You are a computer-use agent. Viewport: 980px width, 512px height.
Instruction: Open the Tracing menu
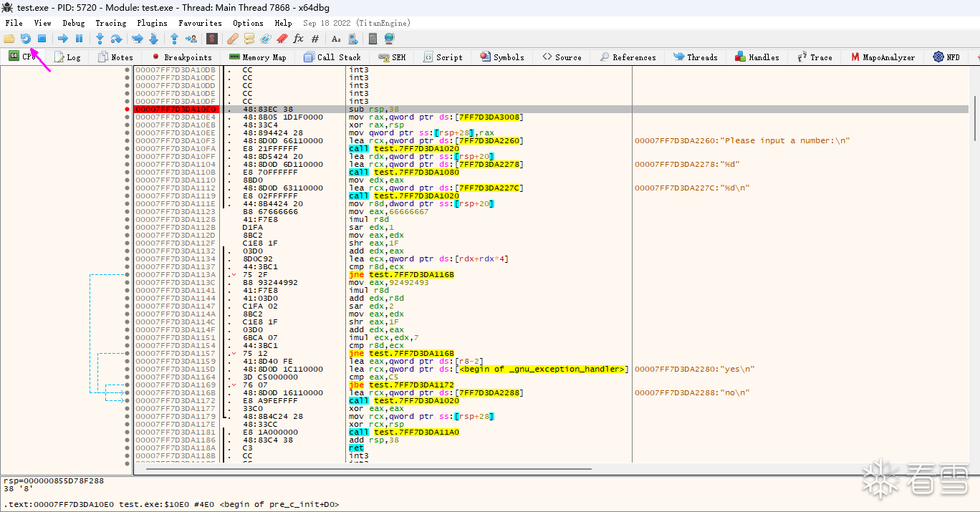[111, 23]
